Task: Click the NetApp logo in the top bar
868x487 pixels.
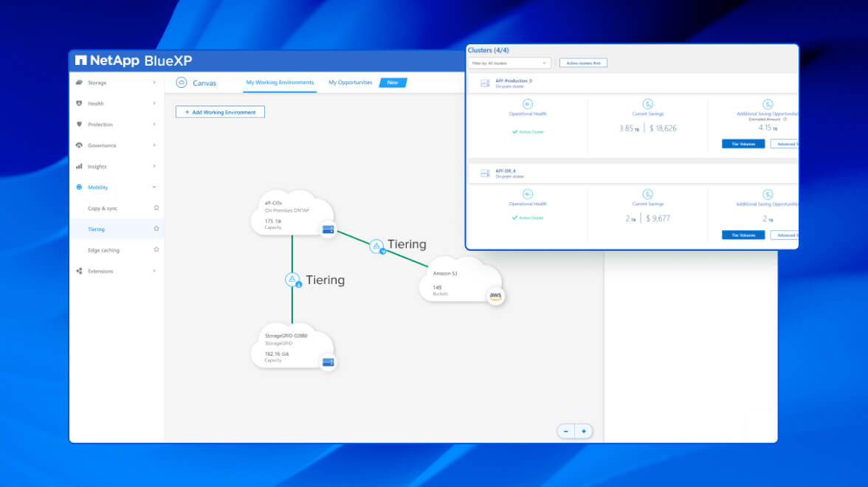Action: click(82, 61)
